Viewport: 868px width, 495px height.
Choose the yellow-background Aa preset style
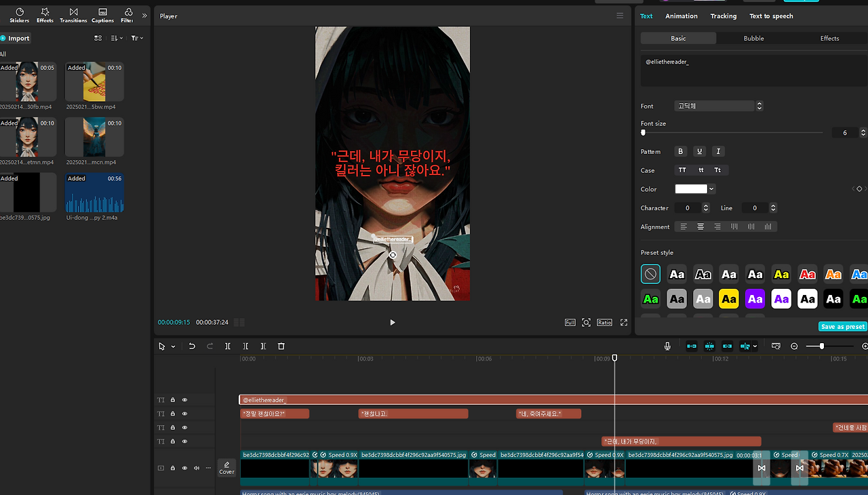click(729, 298)
